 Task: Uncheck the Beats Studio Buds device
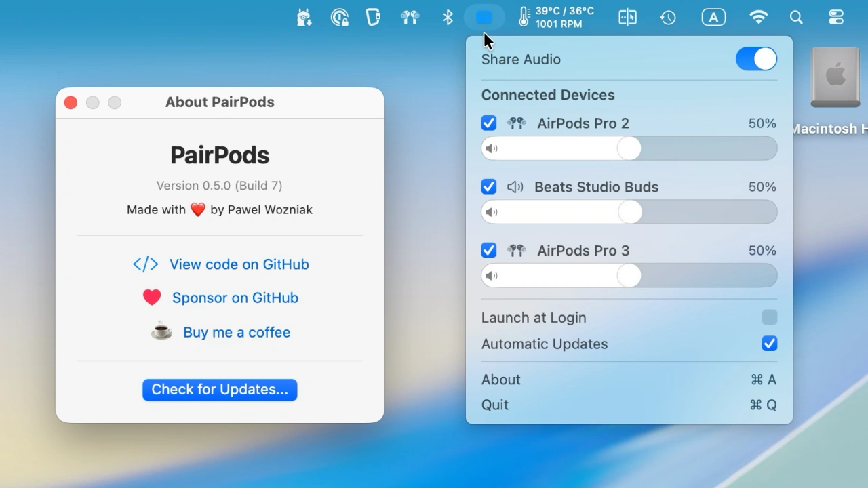488,186
